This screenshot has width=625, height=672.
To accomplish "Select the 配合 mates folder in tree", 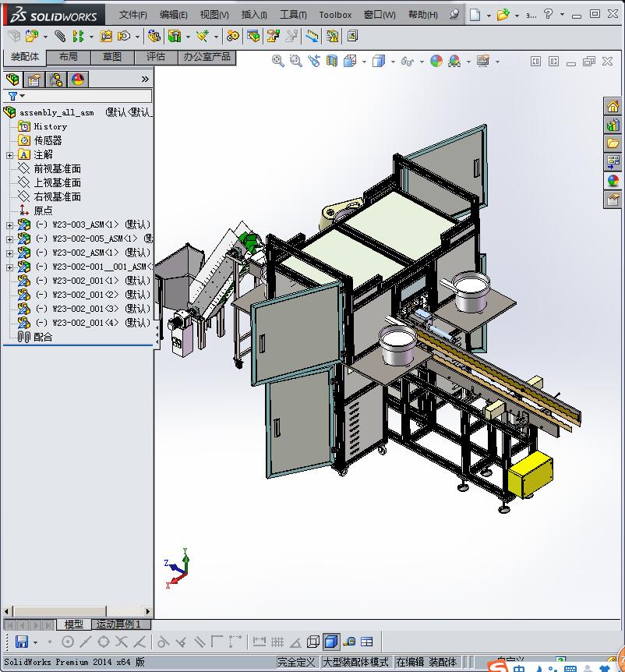I will (x=43, y=338).
